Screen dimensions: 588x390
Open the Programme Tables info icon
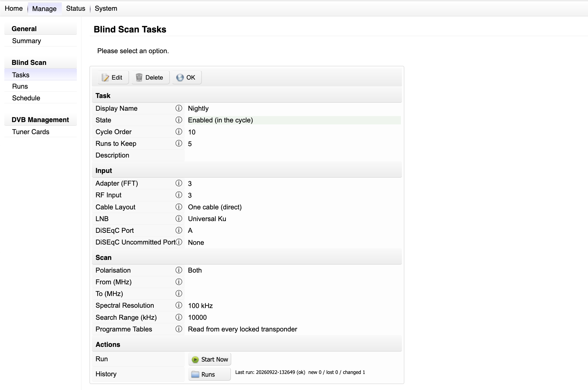[179, 329]
